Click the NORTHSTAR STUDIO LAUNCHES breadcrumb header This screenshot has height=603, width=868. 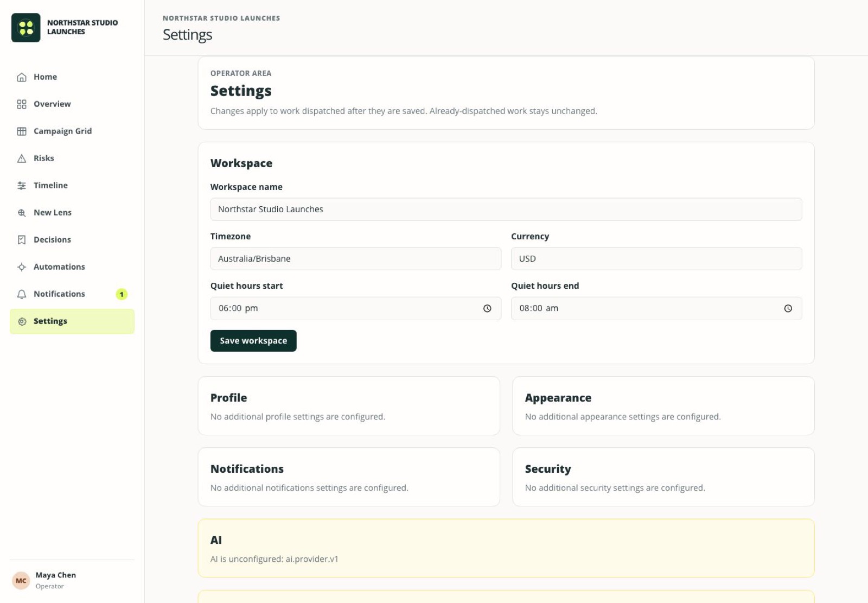(x=221, y=18)
